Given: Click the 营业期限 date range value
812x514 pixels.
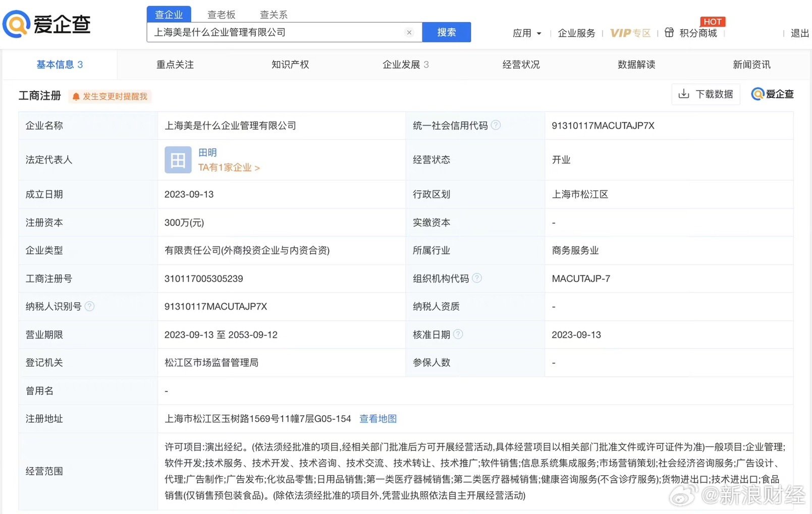Looking at the screenshot, I should click(x=221, y=335).
